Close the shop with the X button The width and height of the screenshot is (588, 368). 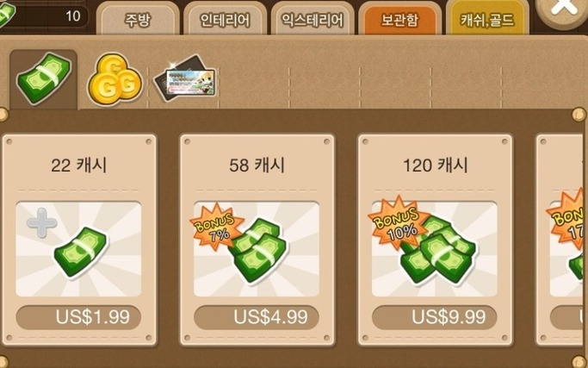[562, 9]
